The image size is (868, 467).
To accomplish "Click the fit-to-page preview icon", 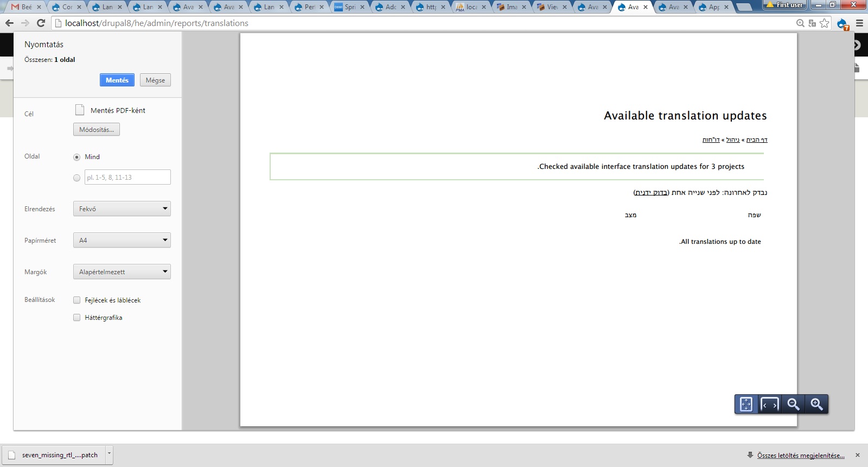I will click(746, 405).
